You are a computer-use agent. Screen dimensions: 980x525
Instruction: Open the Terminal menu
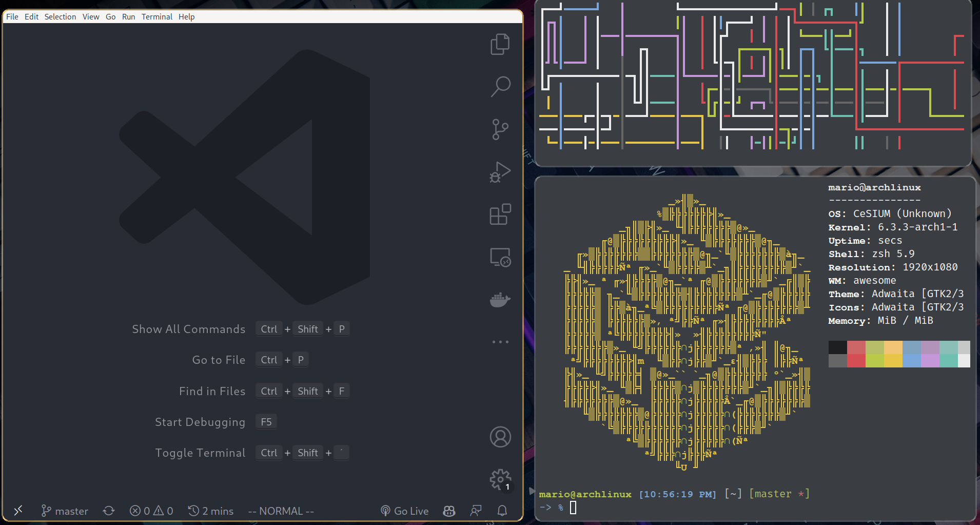click(157, 16)
